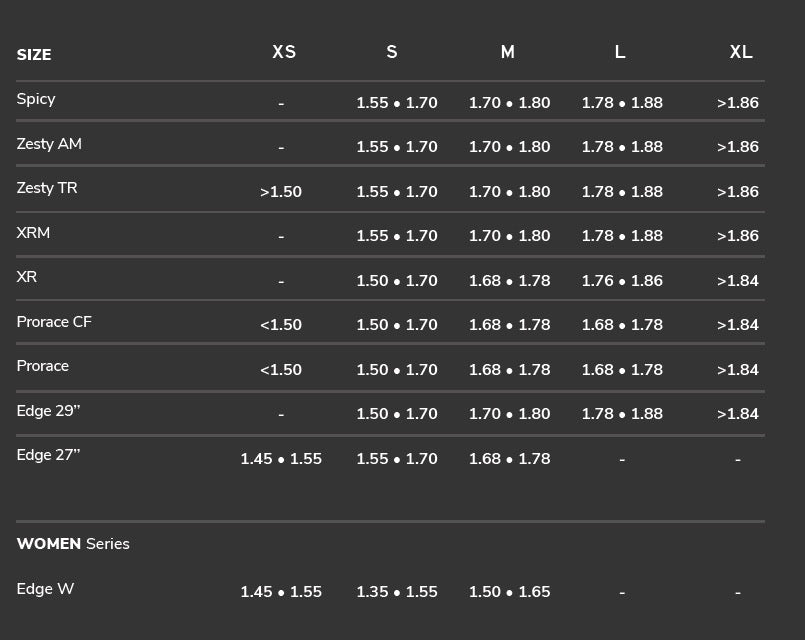This screenshot has width=805, height=640.
Task: Select Prorace CF XS value <1.50
Action: 281,325
